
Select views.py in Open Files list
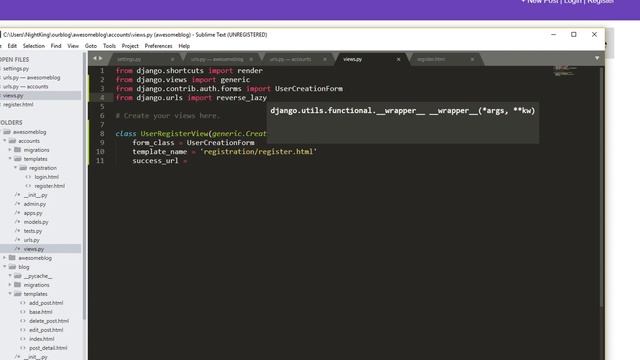coord(13,96)
